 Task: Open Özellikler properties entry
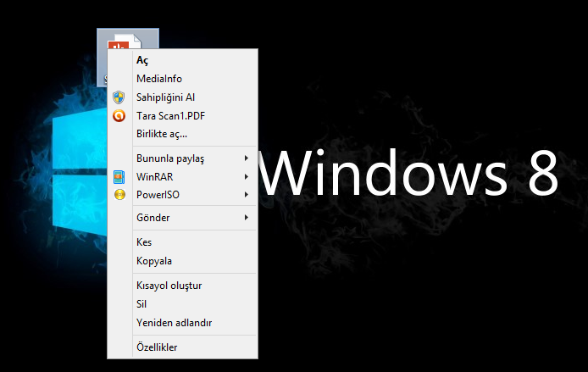183,347
